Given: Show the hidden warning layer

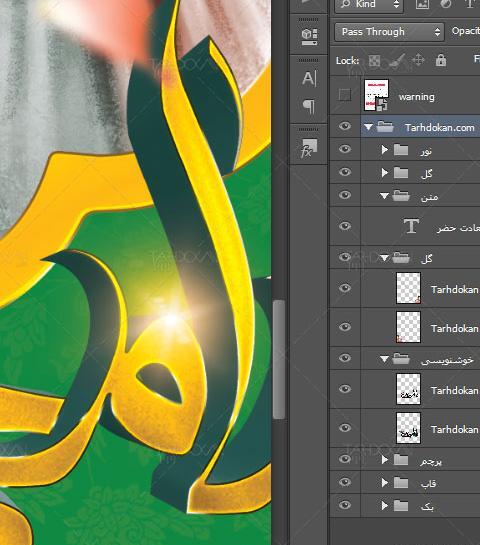Looking at the screenshot, I should click(x=345, y=95).
